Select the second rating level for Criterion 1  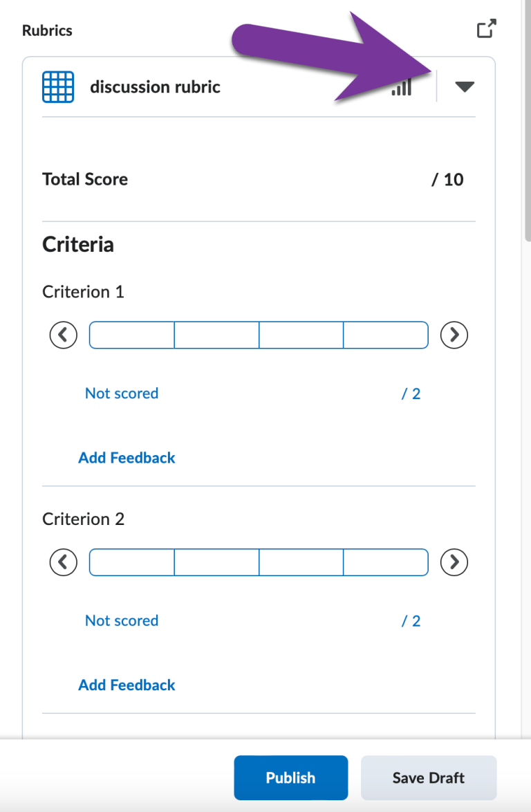216,335
